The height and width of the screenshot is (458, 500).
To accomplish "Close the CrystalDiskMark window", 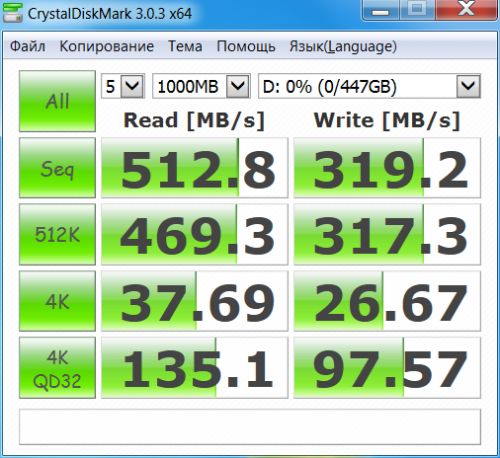I will (x=467, y=9).
